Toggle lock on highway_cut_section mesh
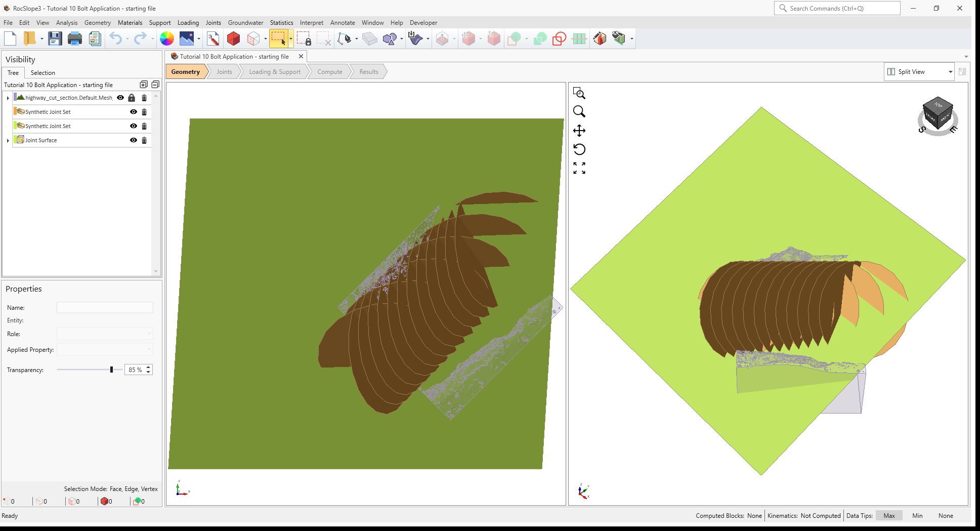Screen dimensions: 980x531 coord(132,98)
